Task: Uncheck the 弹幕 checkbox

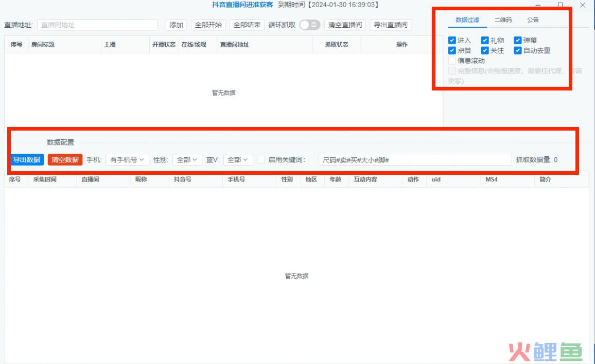Action: 518,40
